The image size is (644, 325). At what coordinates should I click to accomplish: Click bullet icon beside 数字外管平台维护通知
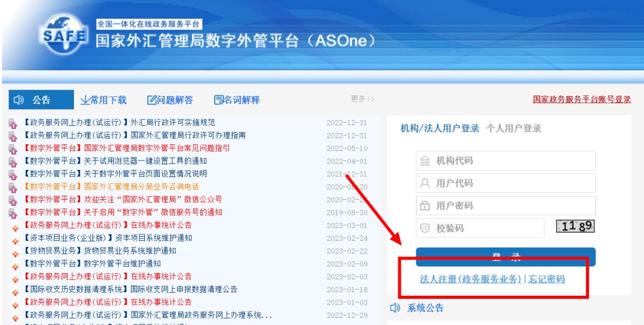pos(15,266)
